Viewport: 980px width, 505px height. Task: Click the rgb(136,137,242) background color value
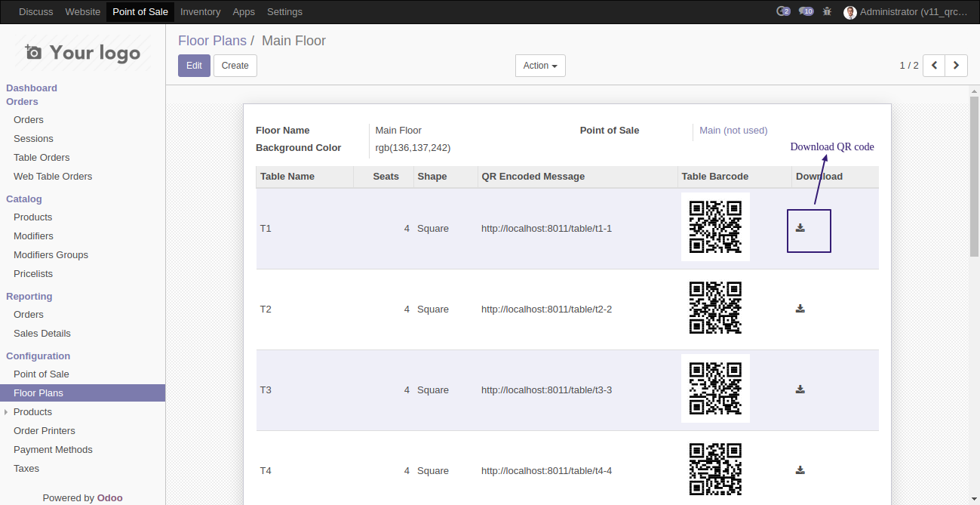pos(413,148)
